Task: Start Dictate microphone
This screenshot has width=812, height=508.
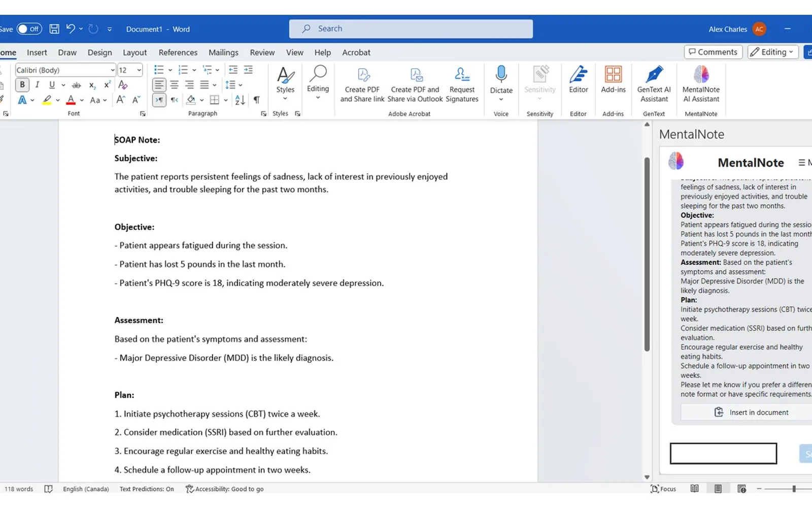Action: (x=501, y=80)
